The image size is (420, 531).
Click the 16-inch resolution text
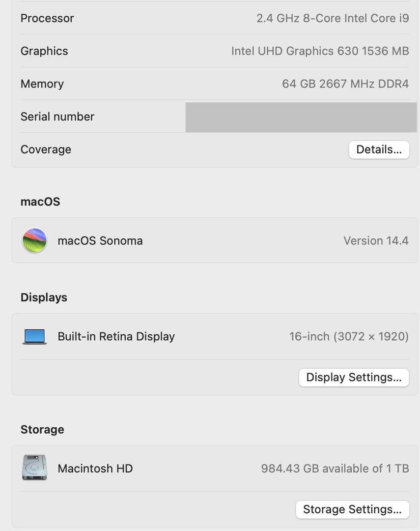(x=349, y=336)
